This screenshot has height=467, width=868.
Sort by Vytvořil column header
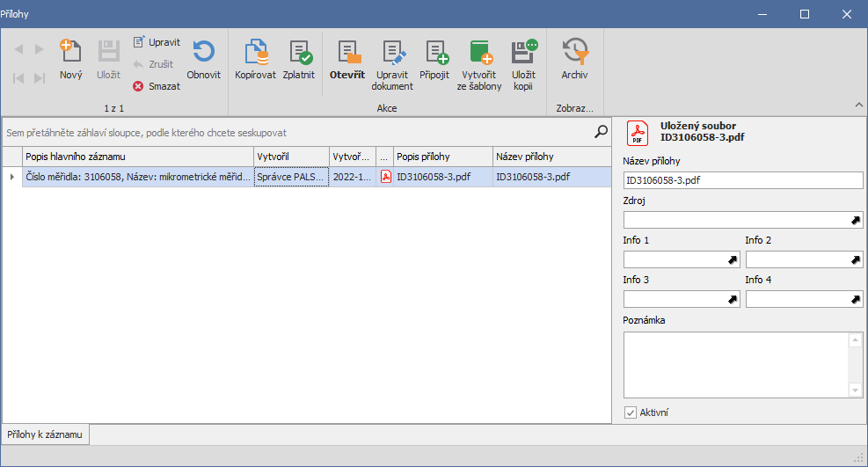click(291, 157)
